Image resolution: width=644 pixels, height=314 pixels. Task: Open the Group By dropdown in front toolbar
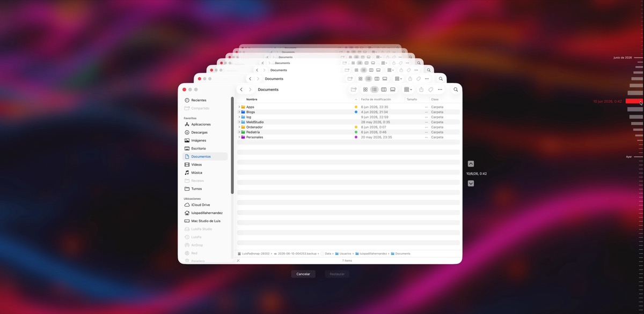click(x=408, y=89)
